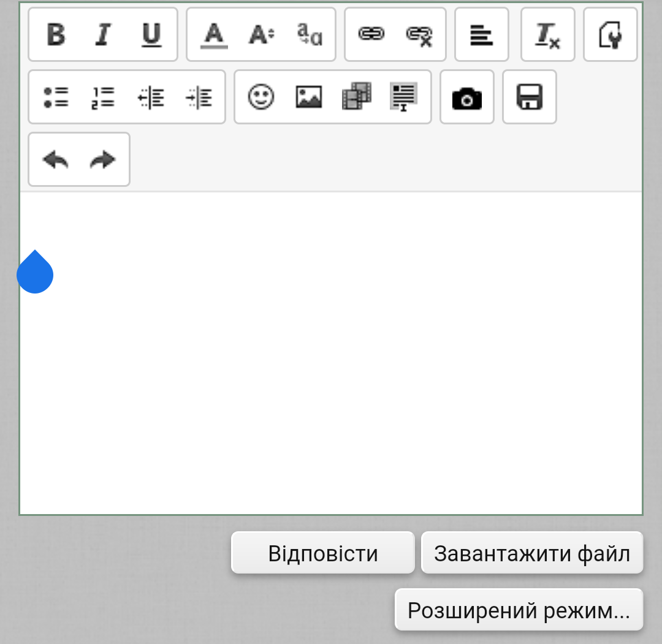Open the smiley emoticon picker

261,97
